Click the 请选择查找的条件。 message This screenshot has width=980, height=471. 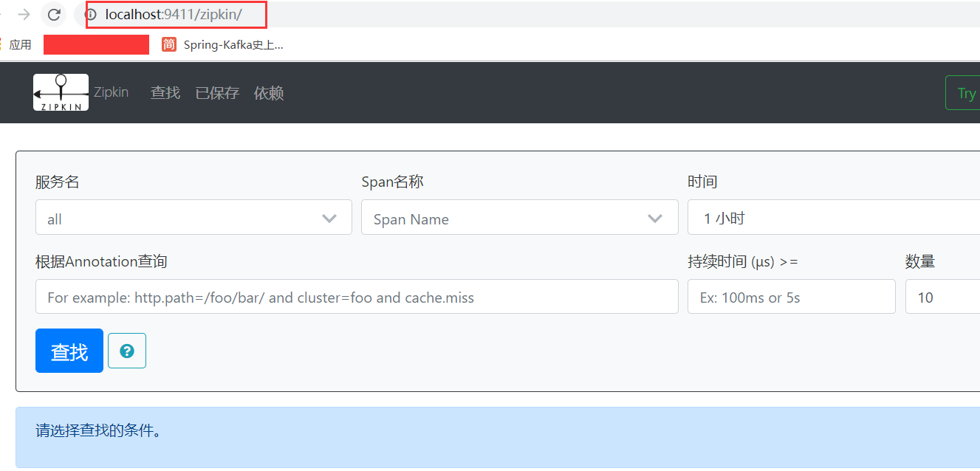tap(98, 430)
